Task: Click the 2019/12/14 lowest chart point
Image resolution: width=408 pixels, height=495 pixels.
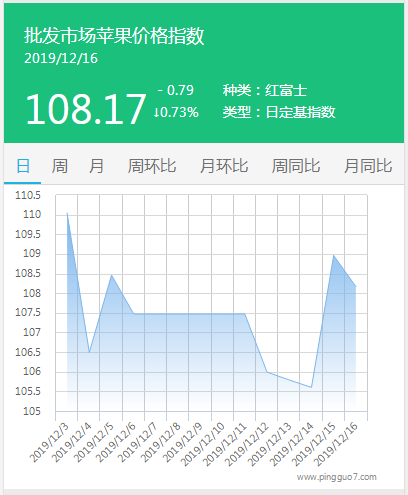Action: (x=311, y=387)
